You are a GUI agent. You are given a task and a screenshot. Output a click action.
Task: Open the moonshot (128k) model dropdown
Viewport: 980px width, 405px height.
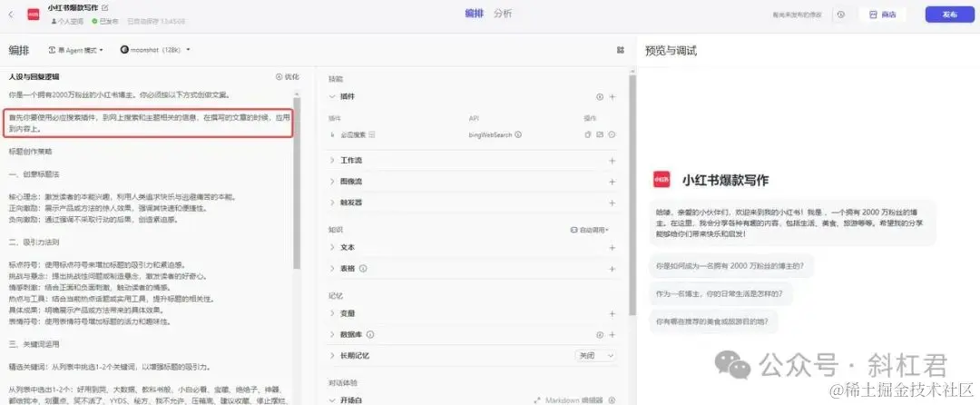click(155, 50)
